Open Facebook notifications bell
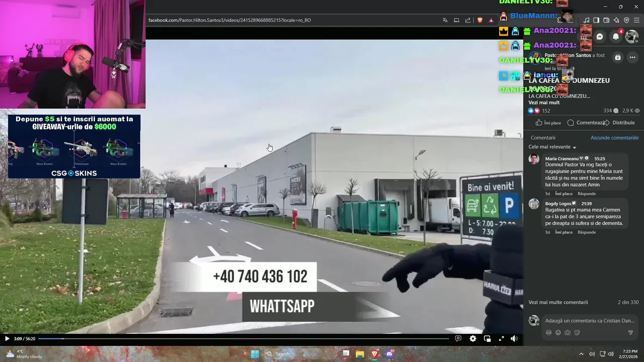644x362 pixels. point(616,37)
